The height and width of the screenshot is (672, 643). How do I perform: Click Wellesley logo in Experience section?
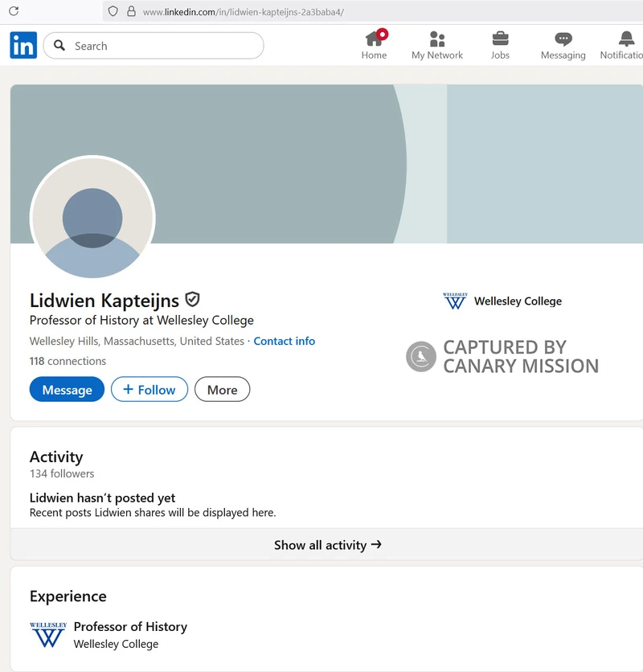(48, 635)
